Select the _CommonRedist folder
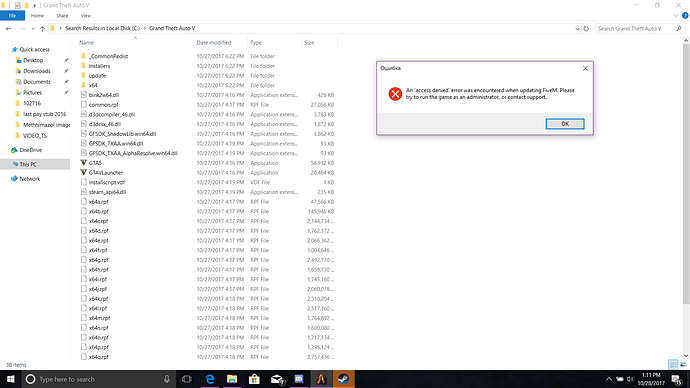The image size is (690, 388). (x=108, y=56)
